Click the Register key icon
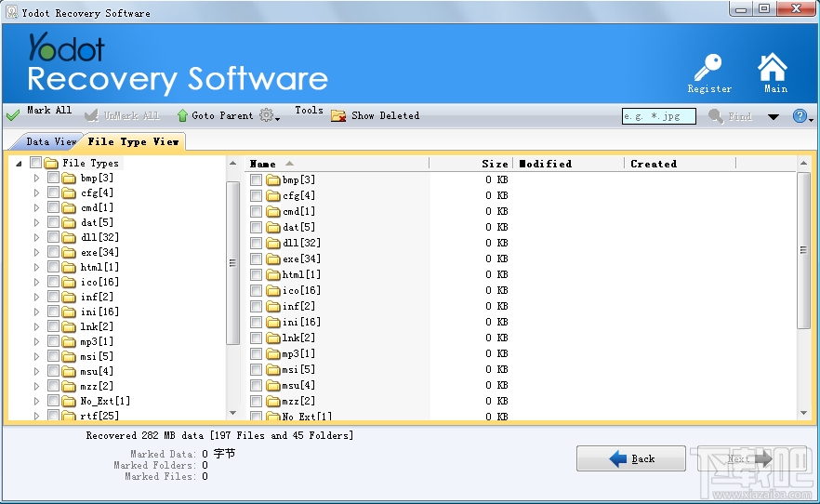The height and width of the screenshot is (504, 820). click(708, 68)
